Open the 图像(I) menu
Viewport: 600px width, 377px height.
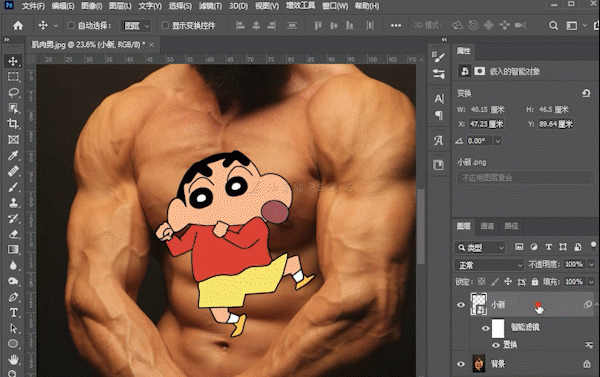[x=92, y=6]
